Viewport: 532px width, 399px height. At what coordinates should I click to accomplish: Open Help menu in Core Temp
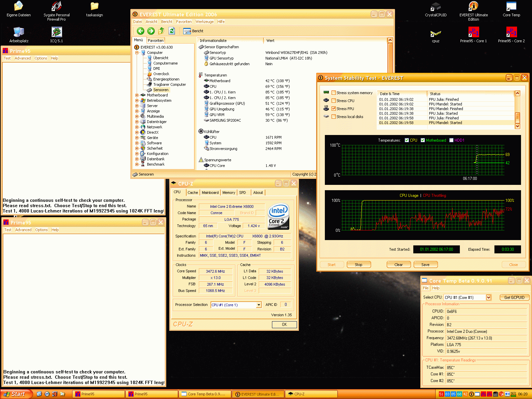[x=436, y=288]
